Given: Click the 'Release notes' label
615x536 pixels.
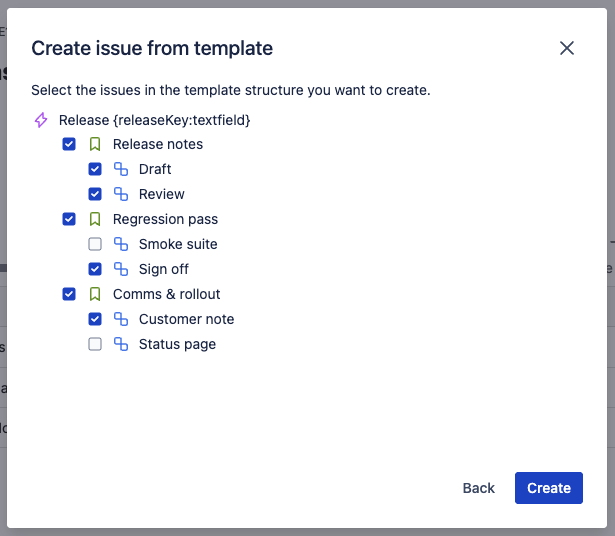Looking at the screenshot, I should (x=158, y=144).
